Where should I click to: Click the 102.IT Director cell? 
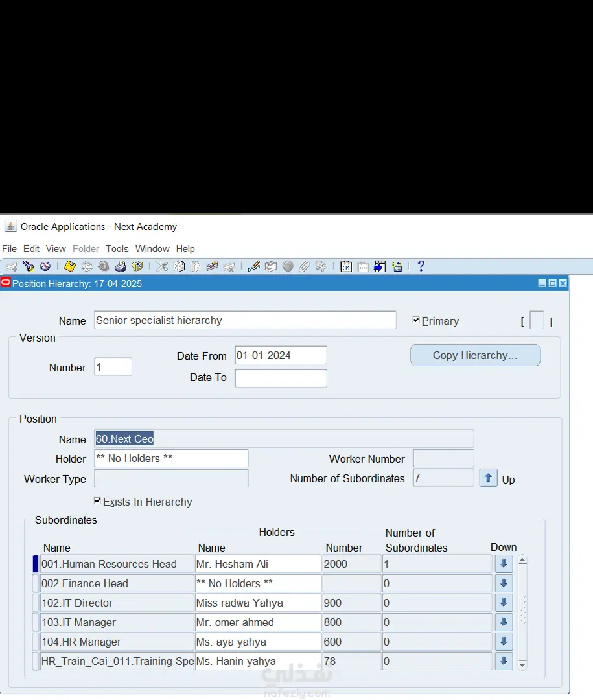click(x=117, y=603)
